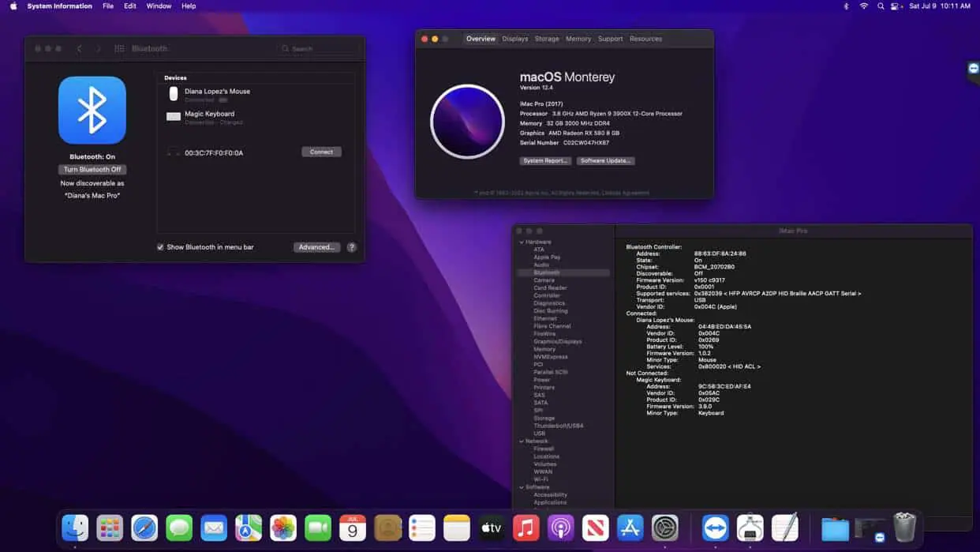Open Finder from the Dock
This screenshot has width=980, height=552.
[x=75, y=528]
